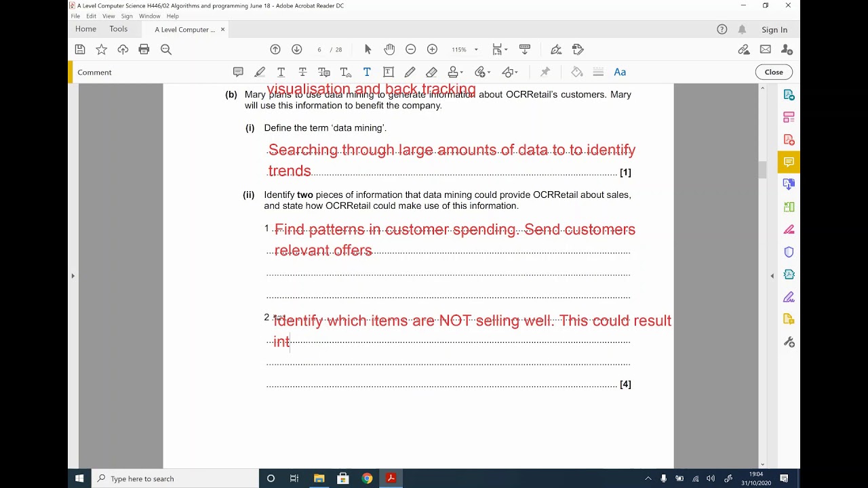
Task: Click the keep tool selected pin
Action: click(545, 72)
